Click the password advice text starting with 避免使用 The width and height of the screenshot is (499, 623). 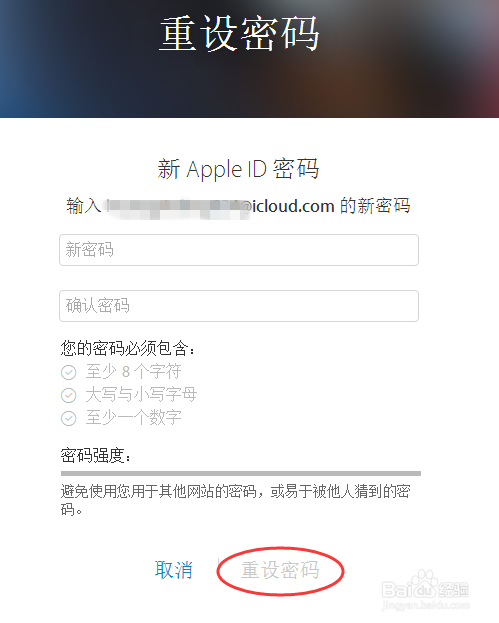236,500
